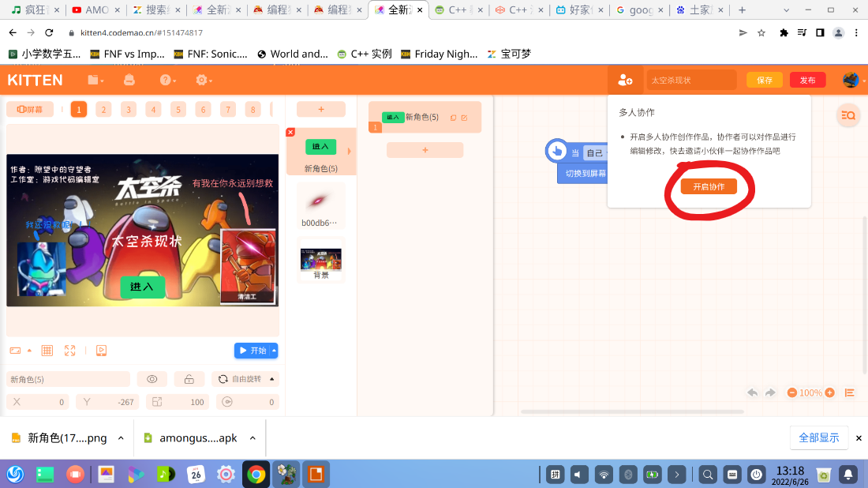Viewport: 868px width, 488px height.
Task: Expand the arrow beside 新角色(5) sprite
Action: tap(350, 151)
